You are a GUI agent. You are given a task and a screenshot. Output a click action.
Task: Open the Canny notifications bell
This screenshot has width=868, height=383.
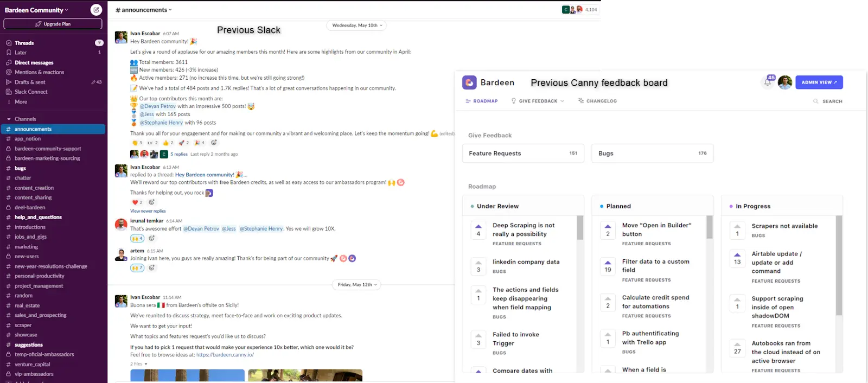768,82
